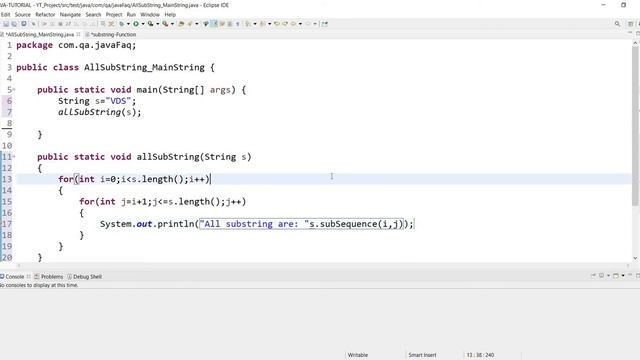The image size is (640, 360).
Task: Open the Refactor menu
Action: click(45, 14)
